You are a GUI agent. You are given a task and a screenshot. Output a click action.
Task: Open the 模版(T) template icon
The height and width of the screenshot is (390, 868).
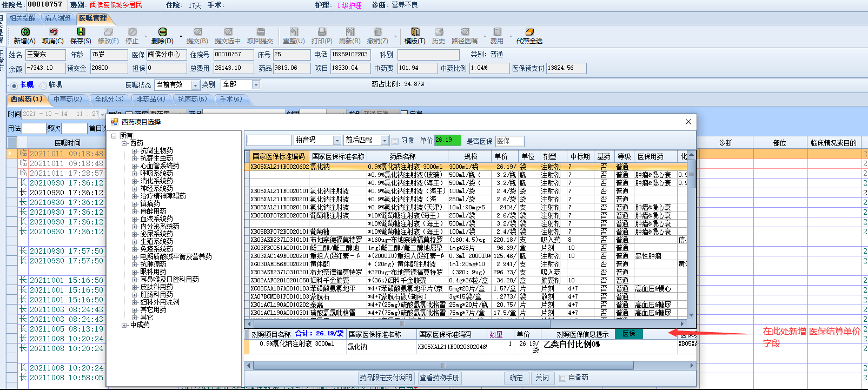tap(415, 32)
